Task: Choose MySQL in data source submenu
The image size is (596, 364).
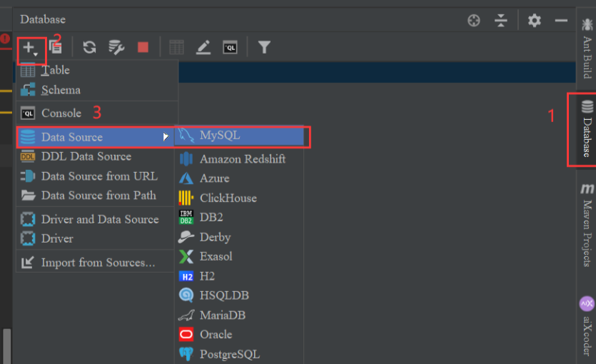Action: pos(239,136)
